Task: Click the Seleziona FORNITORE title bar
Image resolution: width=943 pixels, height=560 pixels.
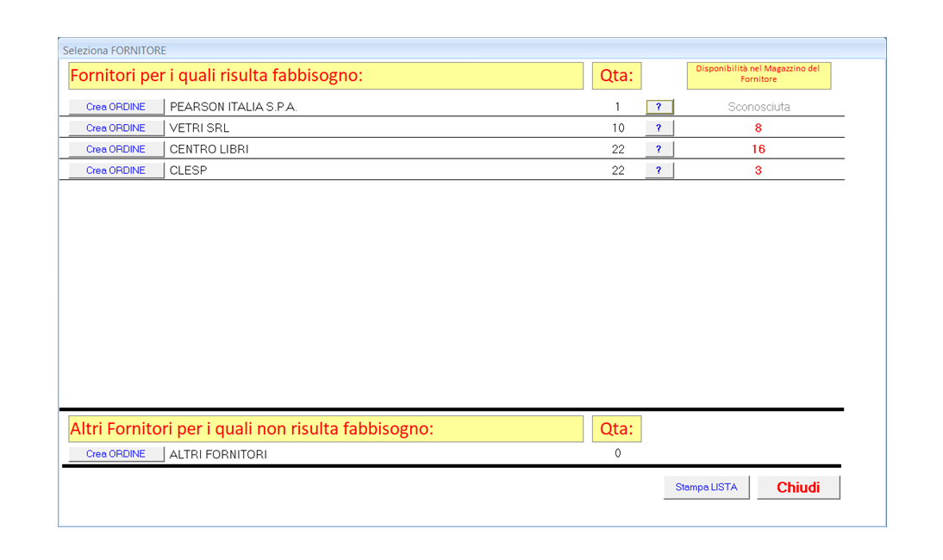Action: click(x=471, y=50)
